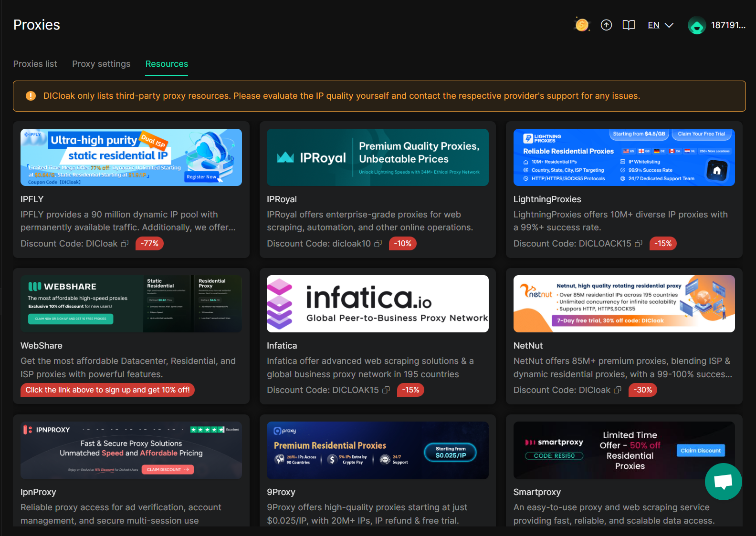Click the gold coin rewards icon

[582, 25]
